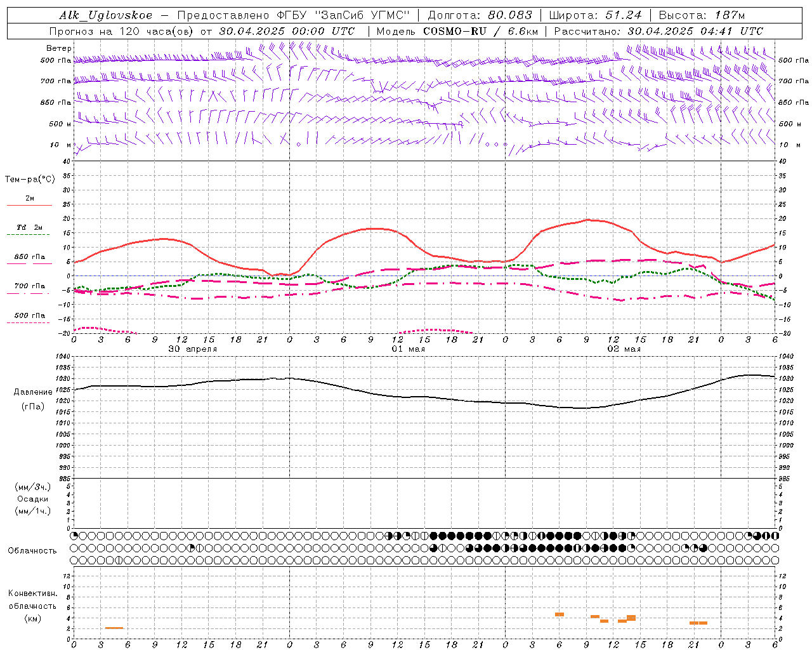Image resolution: width=812 pixels, height=650 pixels.
Task: Click the Долгота: 80.083 value
Action: 480,15
